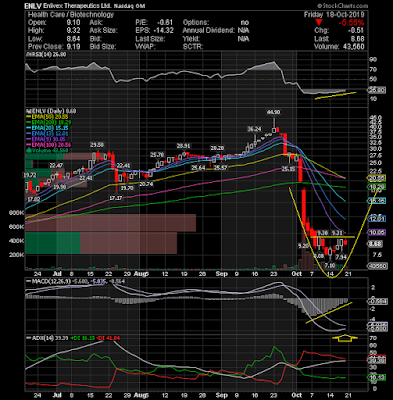Viewport: 393px width, 400px height.
Task: Click the widest volume-by-price bar at 600K
Action: tap(111, 223)
